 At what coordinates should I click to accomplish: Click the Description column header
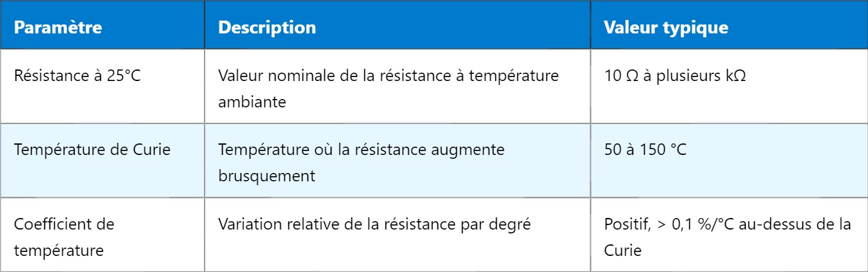pos(267,28)
